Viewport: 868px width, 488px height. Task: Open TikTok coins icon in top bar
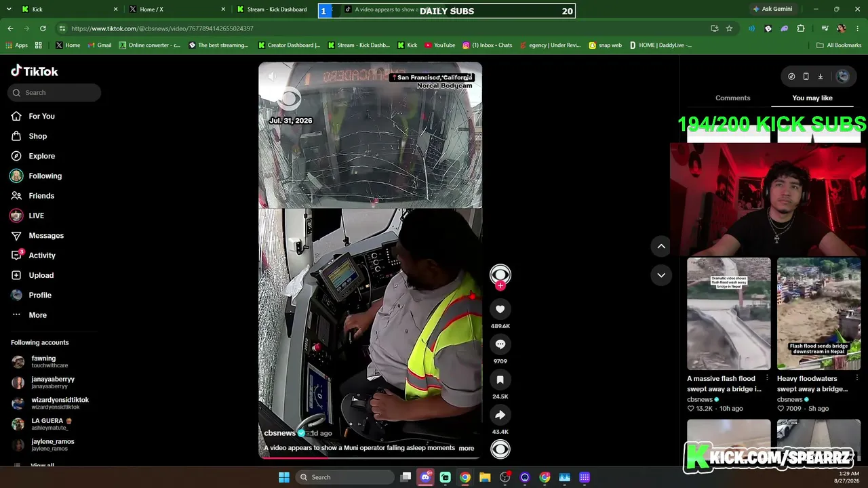point(791,77)
